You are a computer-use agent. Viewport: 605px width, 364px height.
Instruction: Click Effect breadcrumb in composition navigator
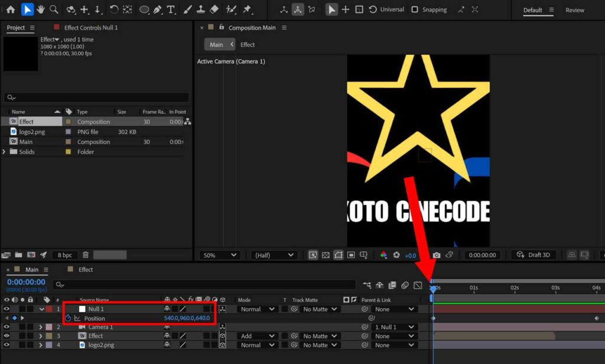(x=248, y=44)
